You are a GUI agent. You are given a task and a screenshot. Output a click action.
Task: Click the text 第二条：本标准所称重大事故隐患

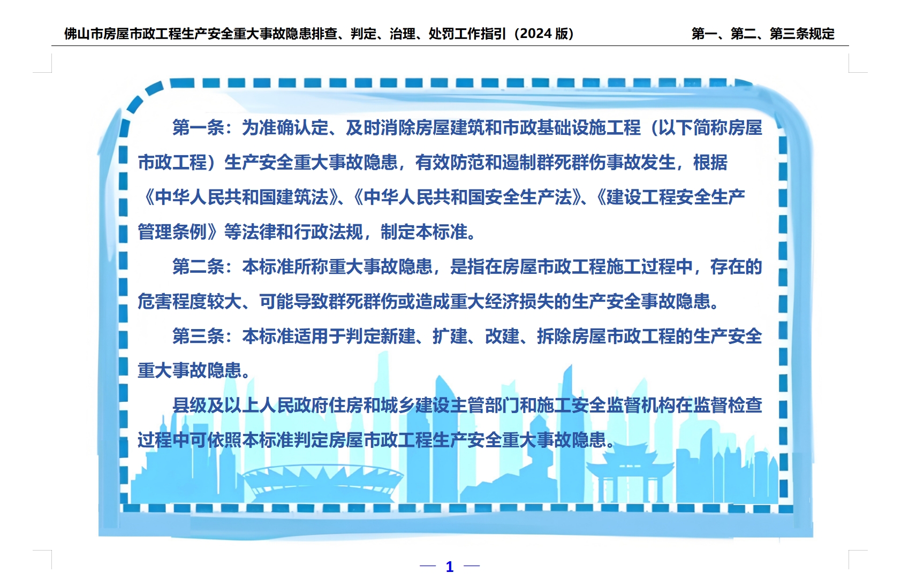302,266
